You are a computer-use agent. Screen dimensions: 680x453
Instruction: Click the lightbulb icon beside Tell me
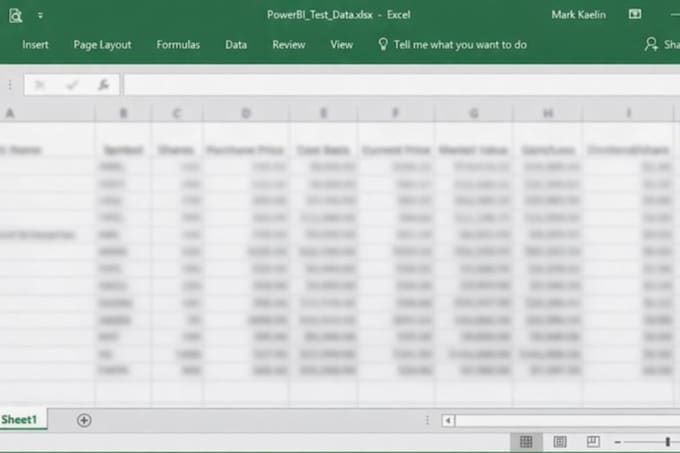click(x=383, y=44)
